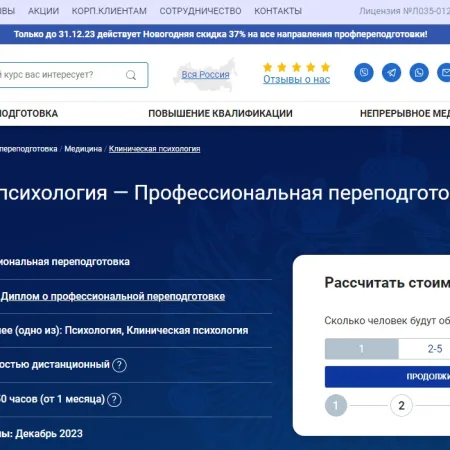Click the five-star rating icons
The width and height of the screenshot is (450, 450).
click(296, 67)
